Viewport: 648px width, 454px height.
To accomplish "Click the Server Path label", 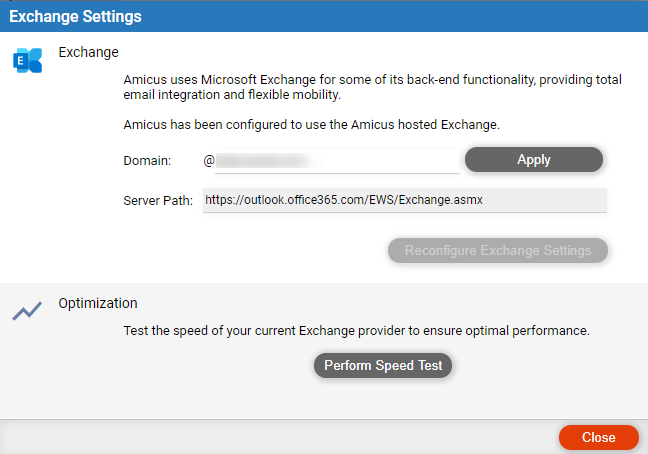I will pos(158,201).
